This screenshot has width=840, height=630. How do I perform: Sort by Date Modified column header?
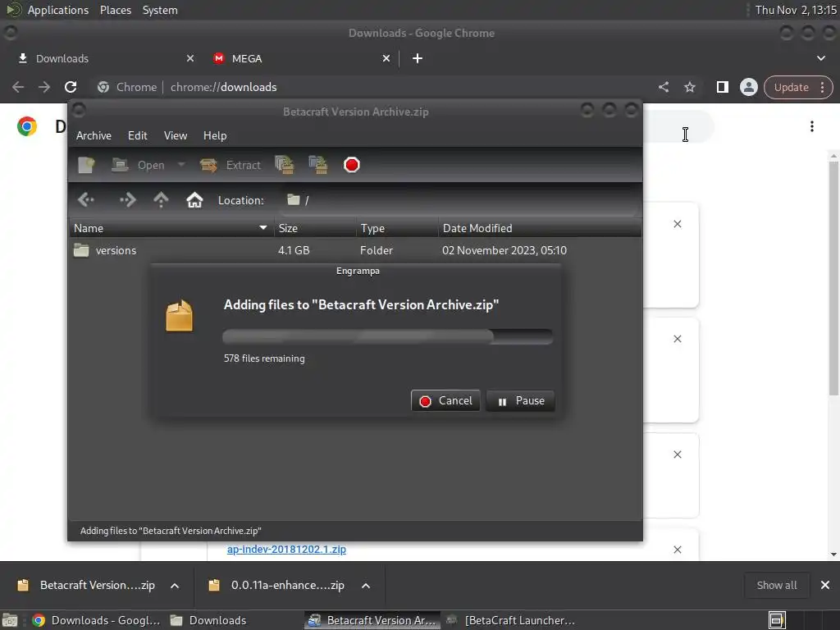click(x=540, y=228)
